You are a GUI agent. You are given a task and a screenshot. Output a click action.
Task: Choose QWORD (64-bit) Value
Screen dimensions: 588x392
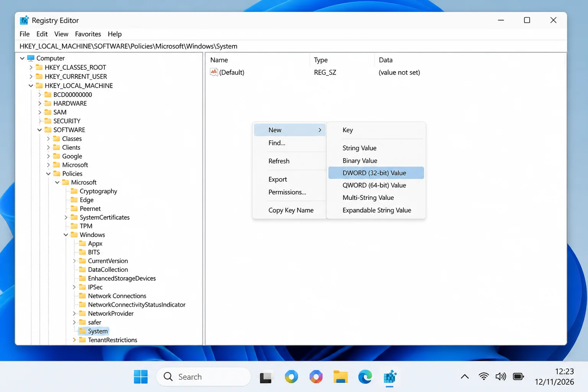[x=376, y=185]
